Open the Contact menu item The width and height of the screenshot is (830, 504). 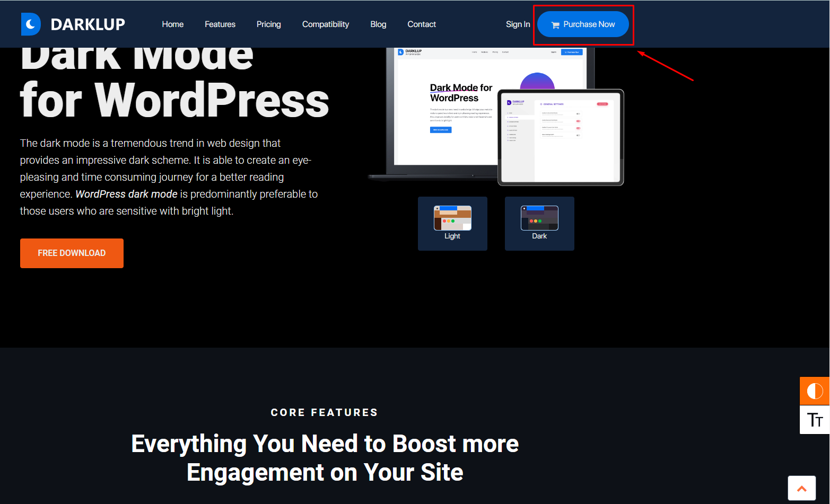coord(422,24)
